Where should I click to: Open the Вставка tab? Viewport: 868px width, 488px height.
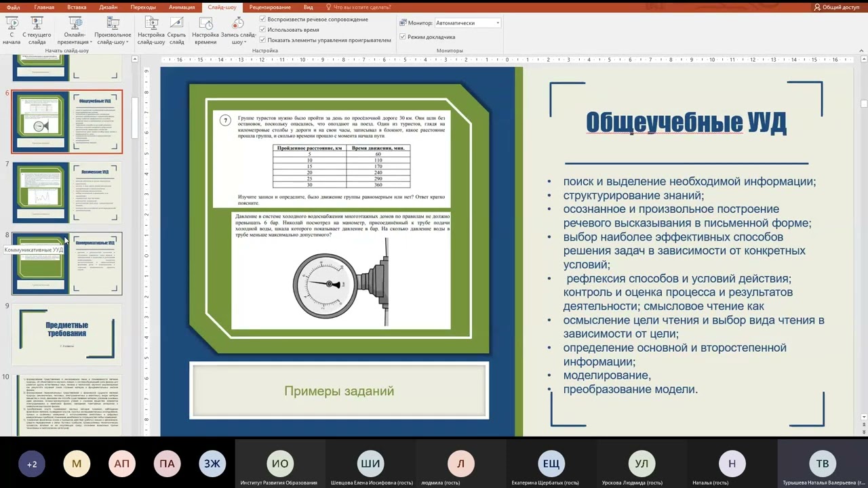pos(77,7)
